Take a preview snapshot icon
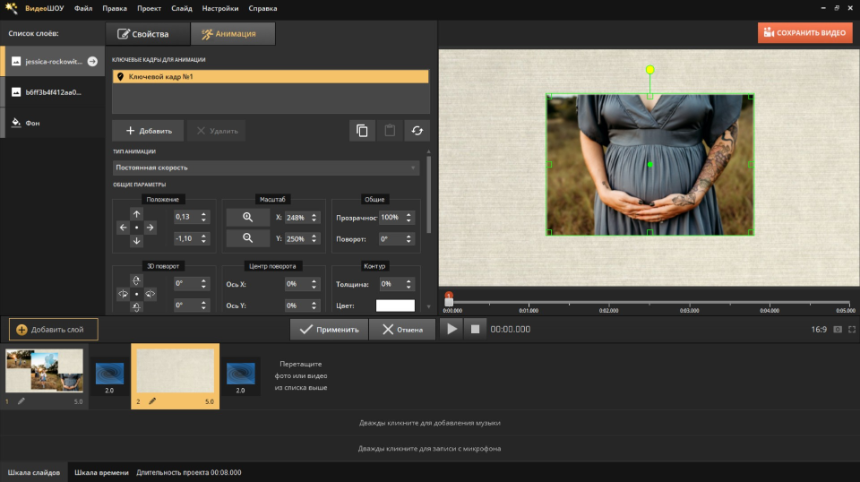Screen dimensions: 860x482 pos(838,330)
